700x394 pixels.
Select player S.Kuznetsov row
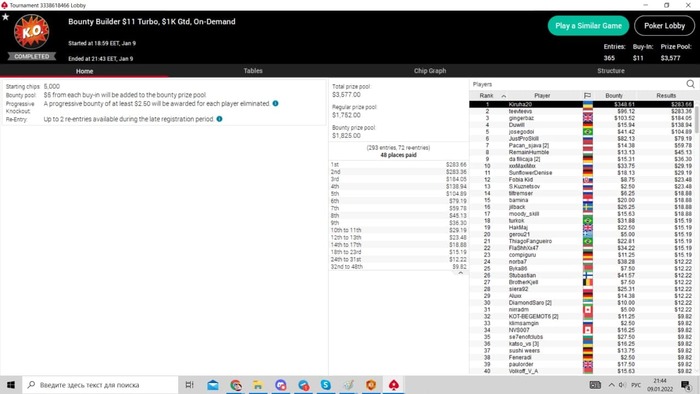coord(582,187)
